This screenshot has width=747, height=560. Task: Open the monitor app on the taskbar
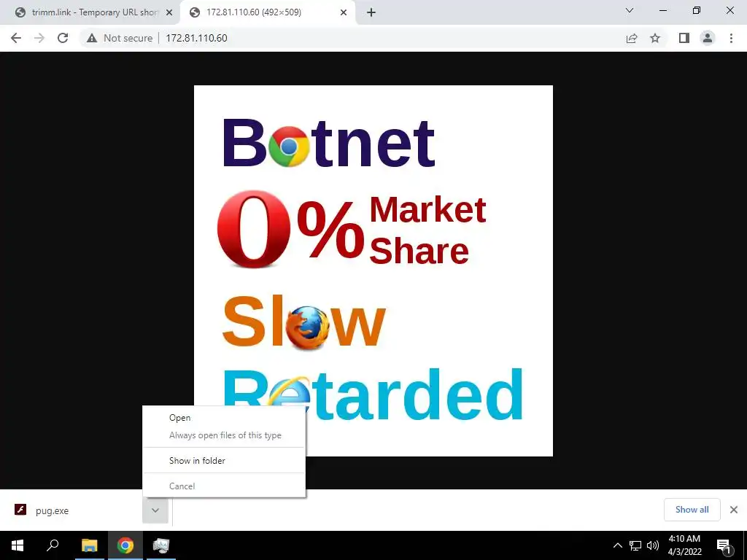click(x=161, y=545)
